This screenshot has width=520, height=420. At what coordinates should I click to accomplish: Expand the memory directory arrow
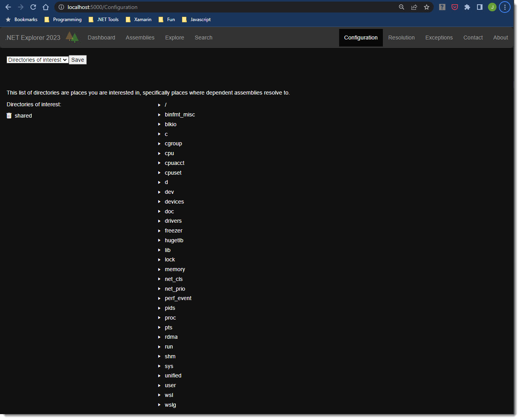[x=159, y=270]
